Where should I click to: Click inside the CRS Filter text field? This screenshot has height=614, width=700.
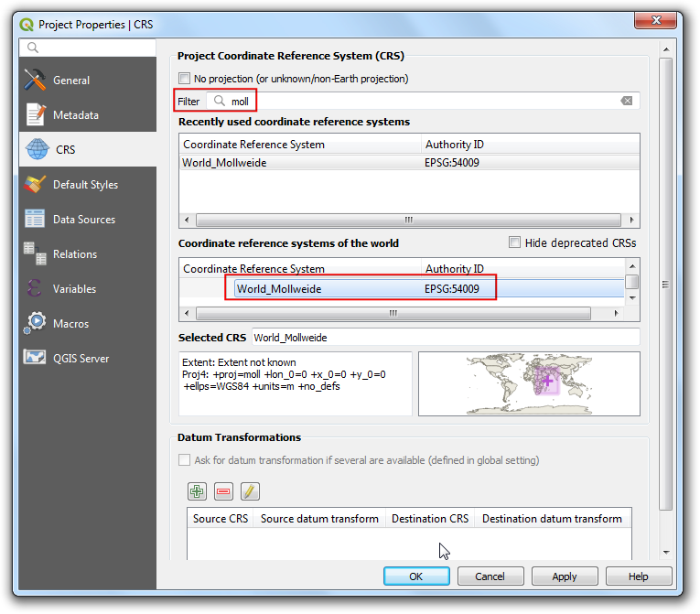[421, 101]
